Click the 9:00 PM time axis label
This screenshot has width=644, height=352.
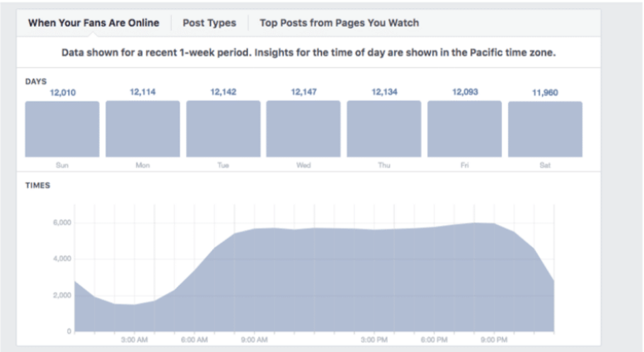[x=494, y=340]
